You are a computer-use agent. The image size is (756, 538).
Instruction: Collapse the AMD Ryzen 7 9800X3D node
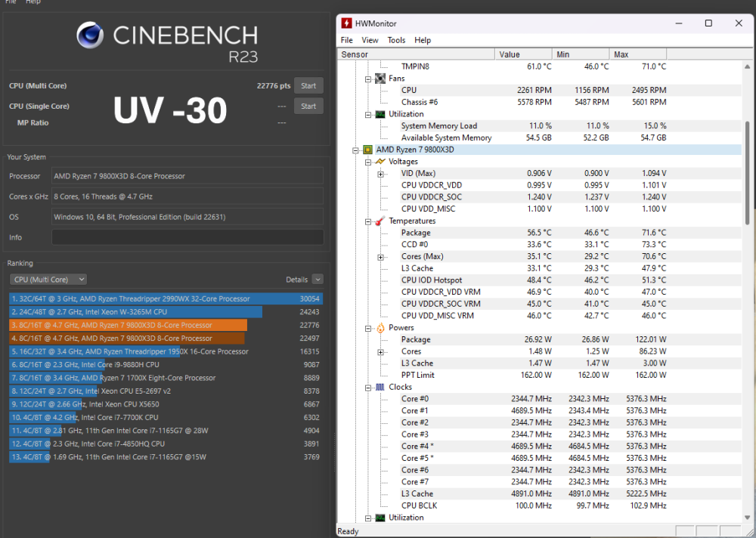(x=355, y=149)
